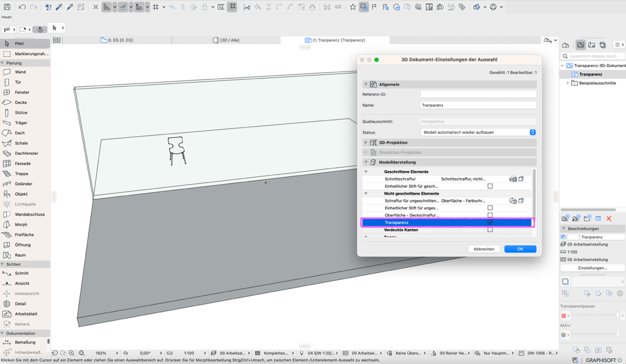Select Tranparenz item in navigator tree

[590, 74]
